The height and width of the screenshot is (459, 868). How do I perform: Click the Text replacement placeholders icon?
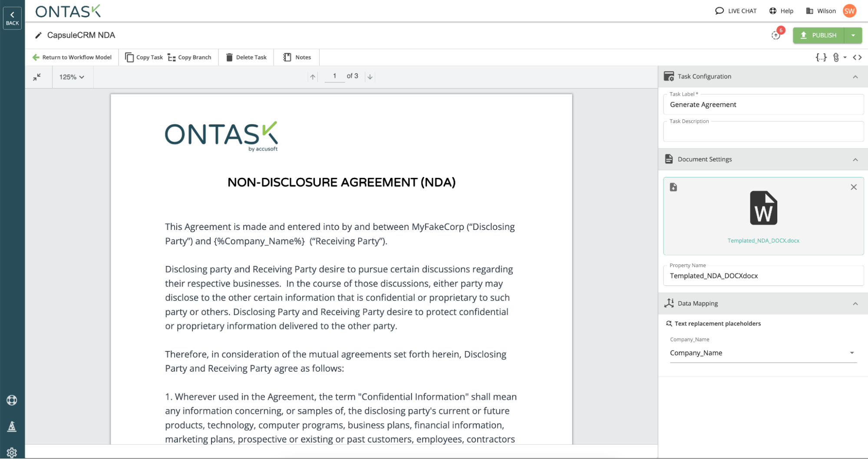click(x=669, y=324)
